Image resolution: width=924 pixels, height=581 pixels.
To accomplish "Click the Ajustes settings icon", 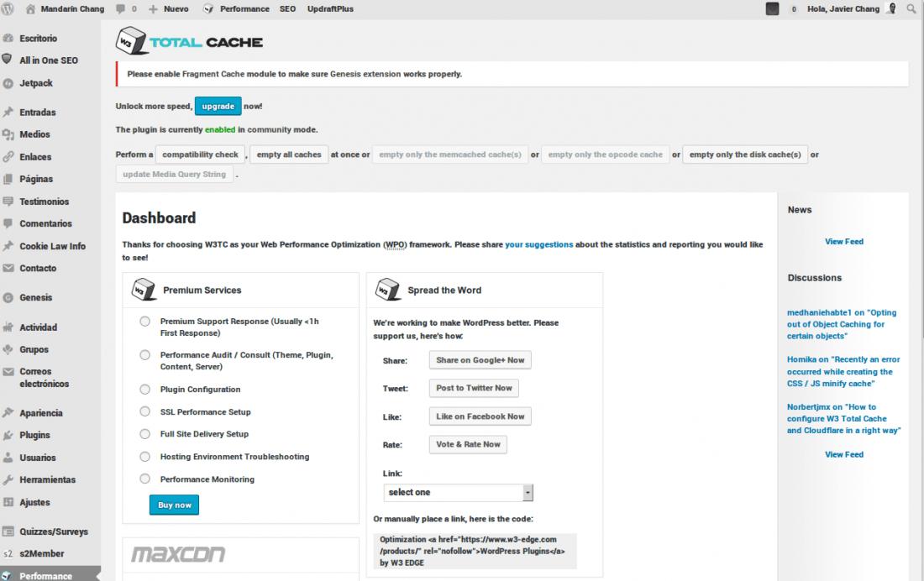I will tap(8, 502).
